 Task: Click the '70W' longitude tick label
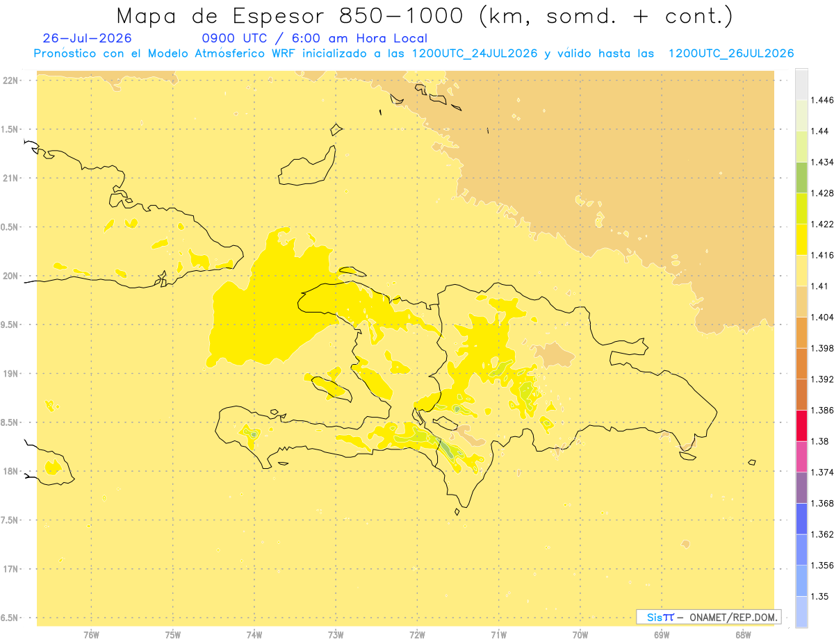coord(580,635)
